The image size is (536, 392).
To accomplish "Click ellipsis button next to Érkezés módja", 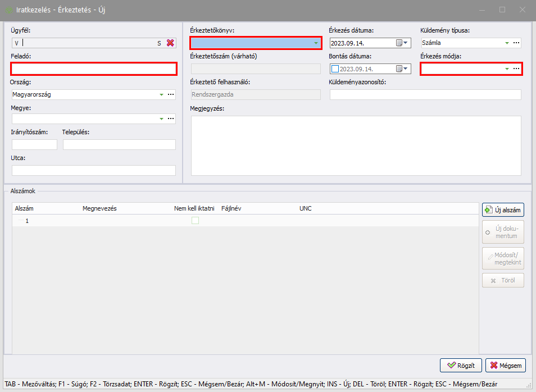I will 516,69.
